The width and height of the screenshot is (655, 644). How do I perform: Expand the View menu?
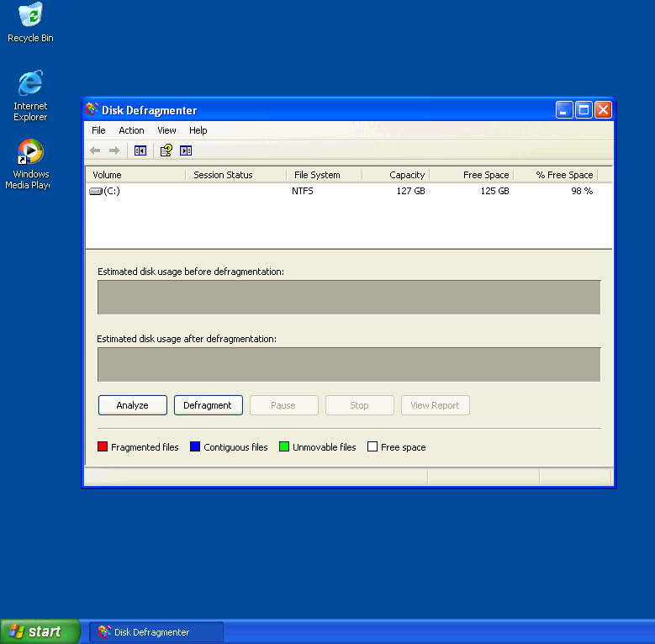[x=166, y=130]
